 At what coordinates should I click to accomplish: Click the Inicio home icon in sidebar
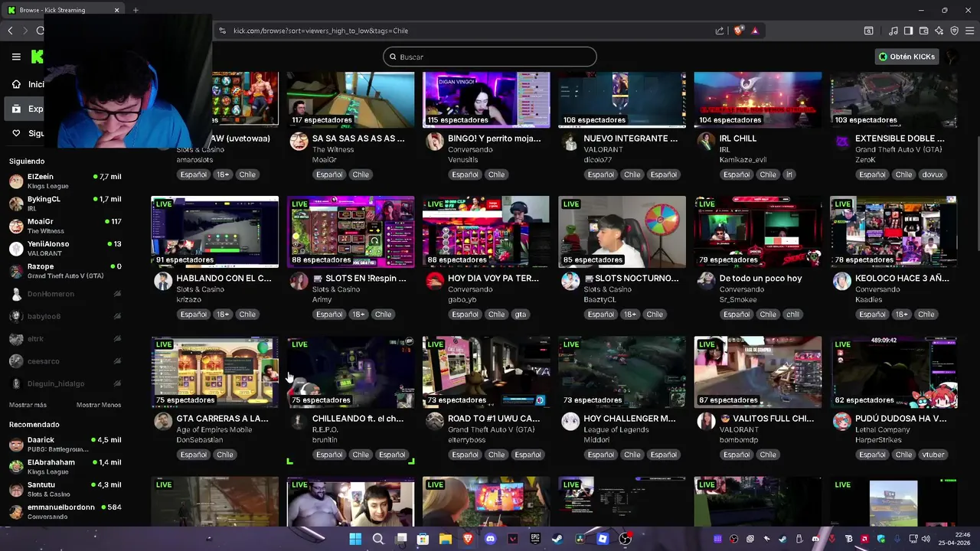(16, 84)
